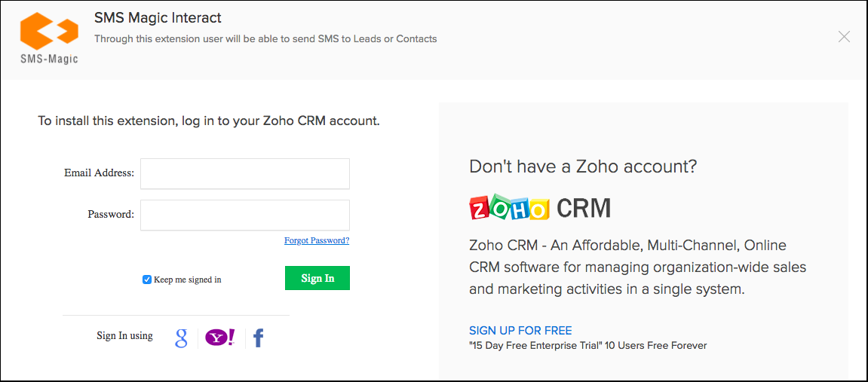The height and width of the screenshot is (382, 868).
Task: Open the Forgot Password? link
Action: [x=317, y=241]
